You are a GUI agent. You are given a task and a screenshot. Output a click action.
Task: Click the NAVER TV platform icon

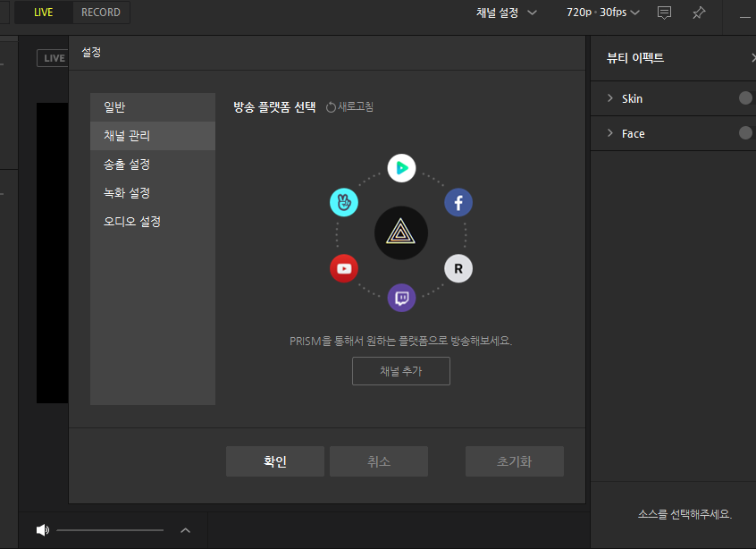(x=401, y=168)
